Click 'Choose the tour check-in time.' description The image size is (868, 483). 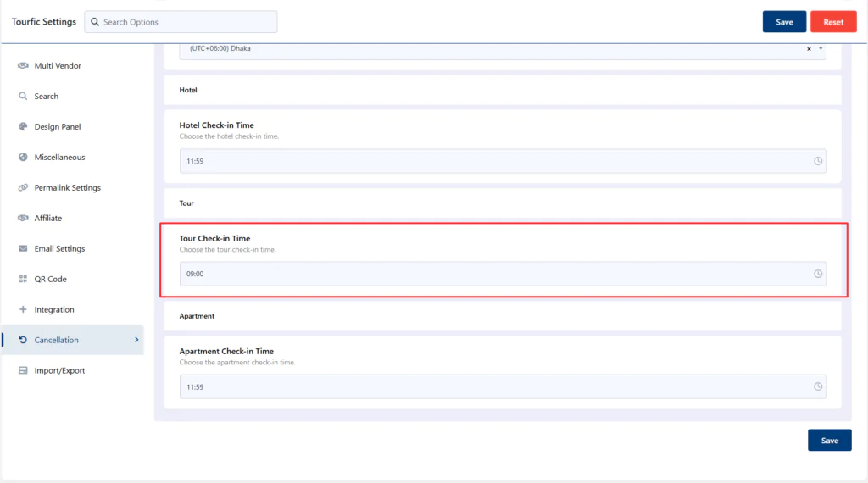click(x=227, y=249)
